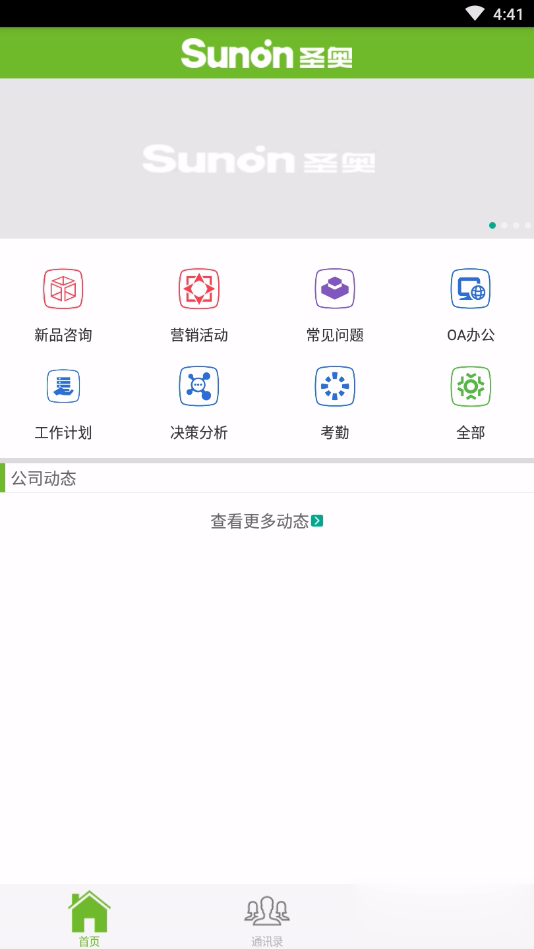This screenshot has height=949, width=534.
Task: Open the 工作计划 work plan icon
Action: pyautogui.click(x=63, y=386)
